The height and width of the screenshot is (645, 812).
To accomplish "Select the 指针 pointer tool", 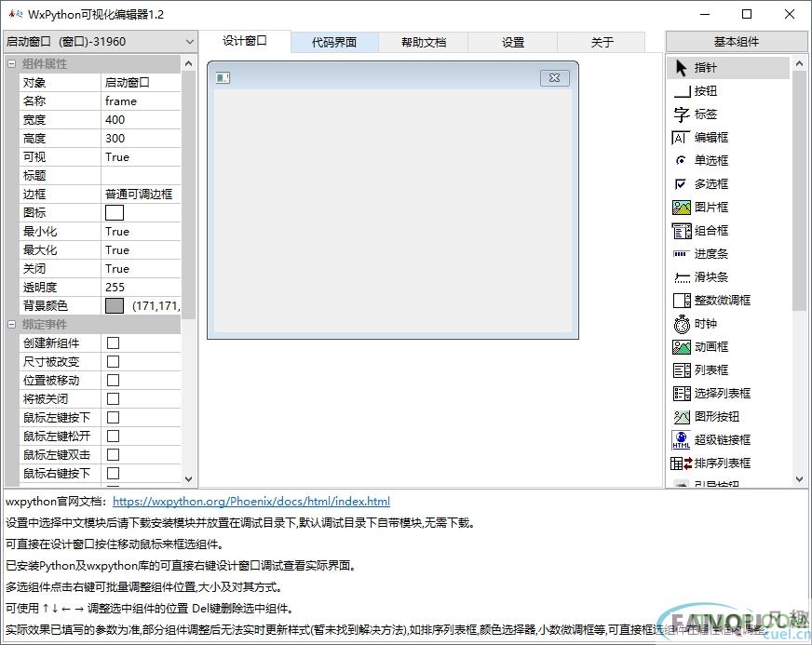I will [727, 68].
